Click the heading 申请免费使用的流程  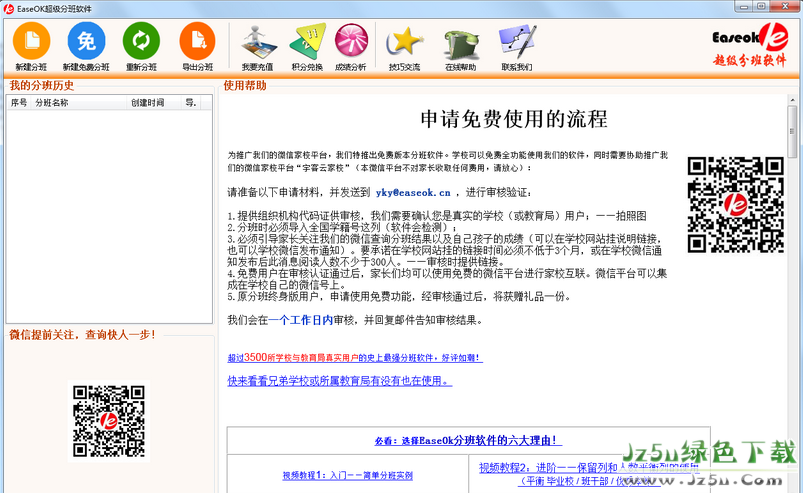(514, 119)
